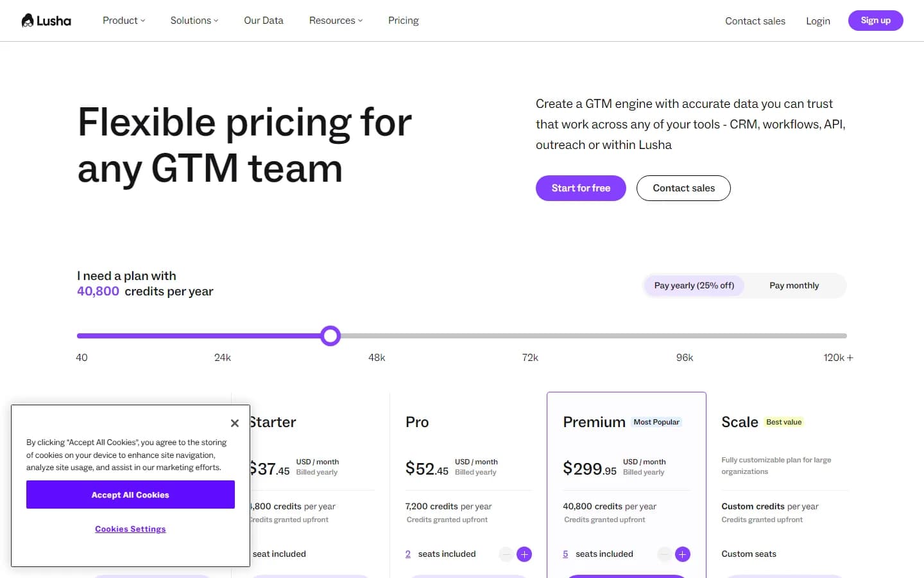Click the plus icon to add Pro seats
This screenshot has width=924, height=578.
(x=524, y=554)
